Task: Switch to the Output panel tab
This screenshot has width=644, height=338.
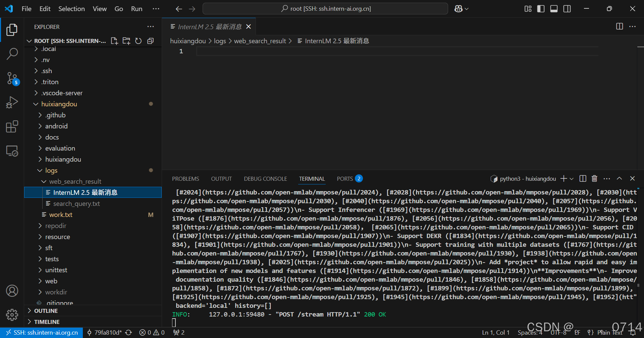Action: point(221,179)
